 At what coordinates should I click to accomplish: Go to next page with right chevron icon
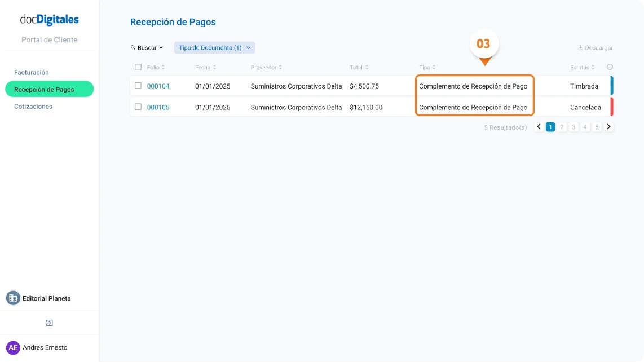tap(608, 126)
